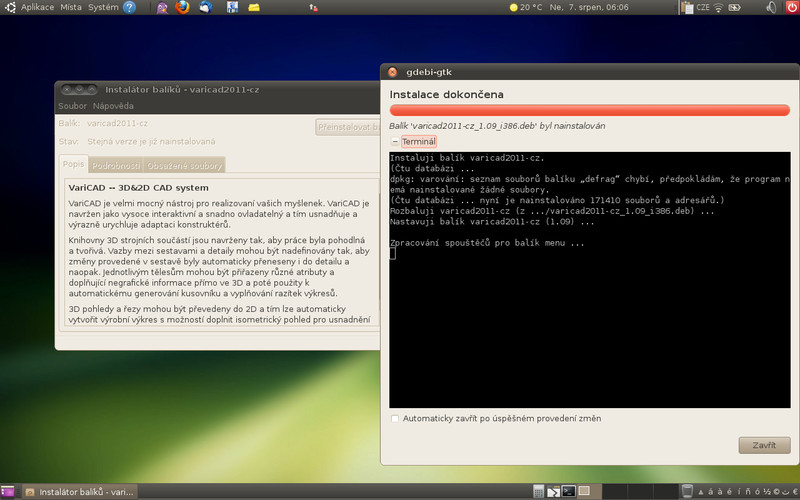Open the Ubuntu logo main menu
The image size is (800, 500).
[x=9, y=7]
